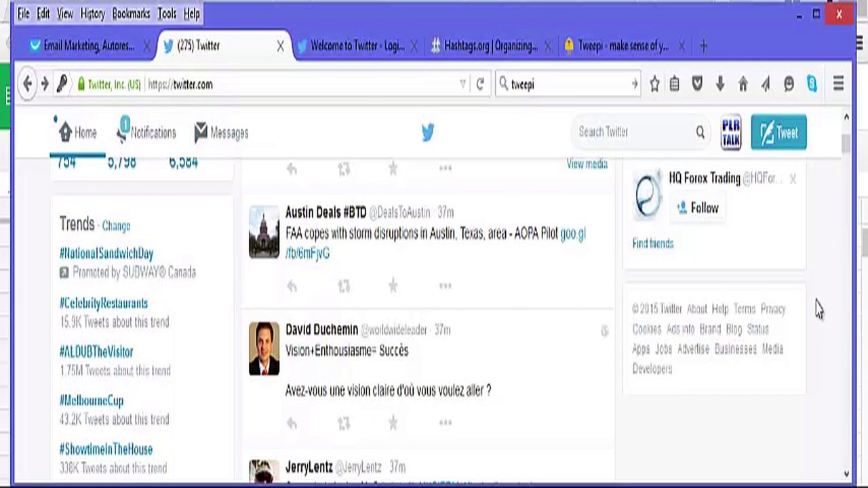This screenshot has width=868, height=488.
Task: Switch to the Tweepi tab
Action: click(623, 46)
